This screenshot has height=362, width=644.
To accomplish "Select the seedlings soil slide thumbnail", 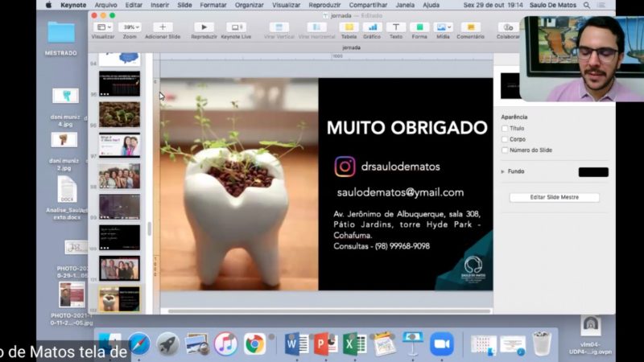I will tap(119, 114).
